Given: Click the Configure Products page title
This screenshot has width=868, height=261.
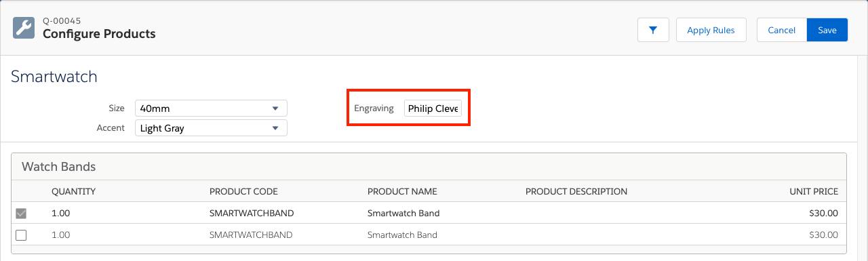Looking at the screenshot, I should pos(99,34).
